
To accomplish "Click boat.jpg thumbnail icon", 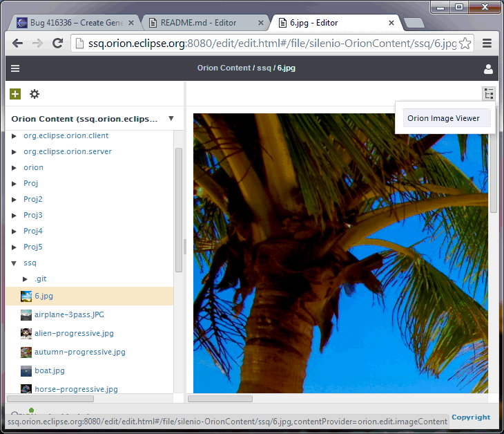I will point(26,371).
